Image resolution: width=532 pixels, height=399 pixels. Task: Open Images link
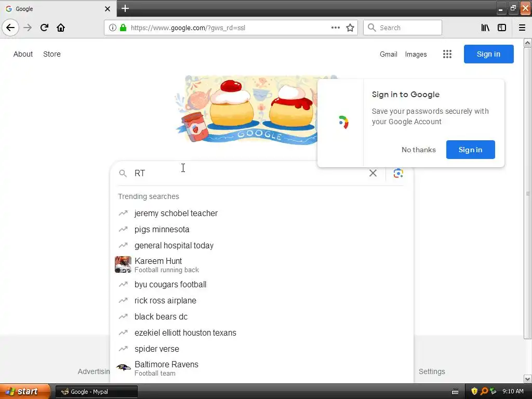pos(416,54)
